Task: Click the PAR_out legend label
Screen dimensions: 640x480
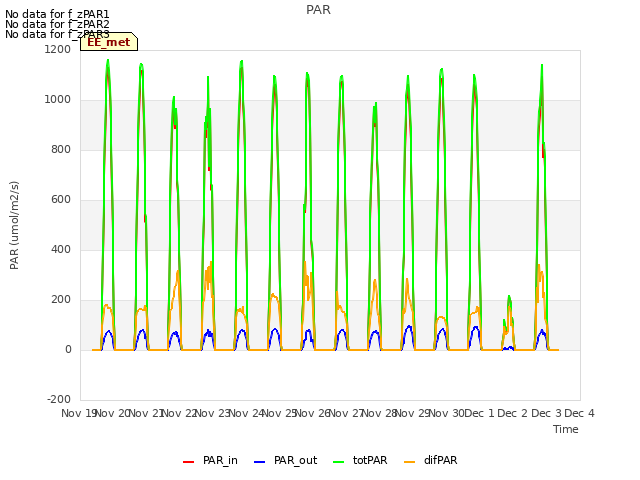Action: pyautogui.click(x=296, y=460)
